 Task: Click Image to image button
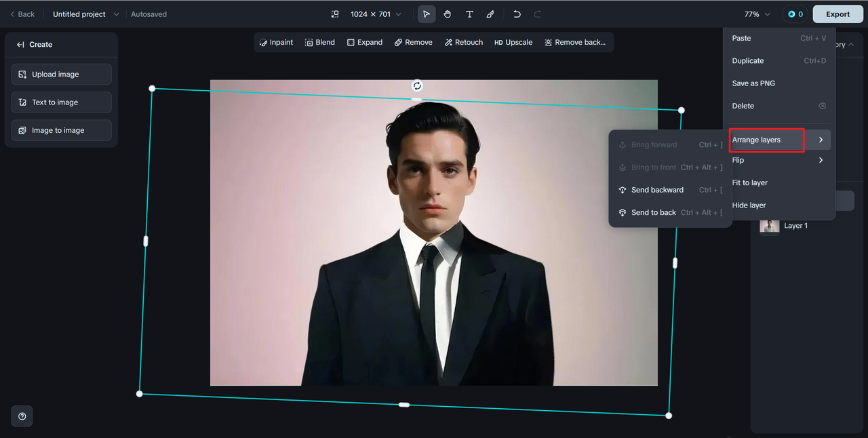click(62, 130)
